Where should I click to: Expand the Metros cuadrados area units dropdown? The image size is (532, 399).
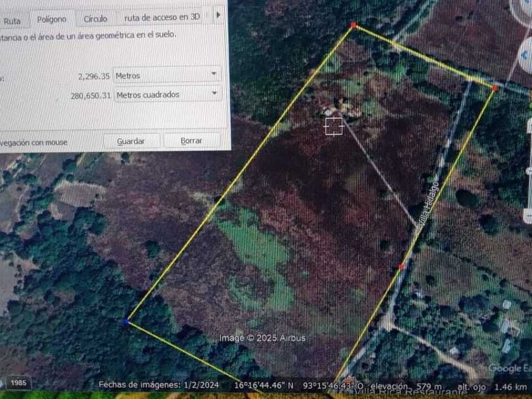click(x=167, y=94)
